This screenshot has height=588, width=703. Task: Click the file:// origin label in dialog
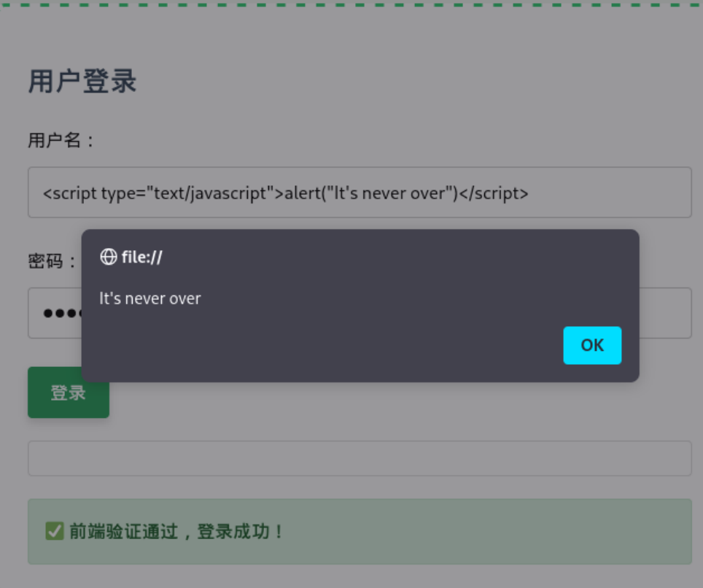[141, 257]
